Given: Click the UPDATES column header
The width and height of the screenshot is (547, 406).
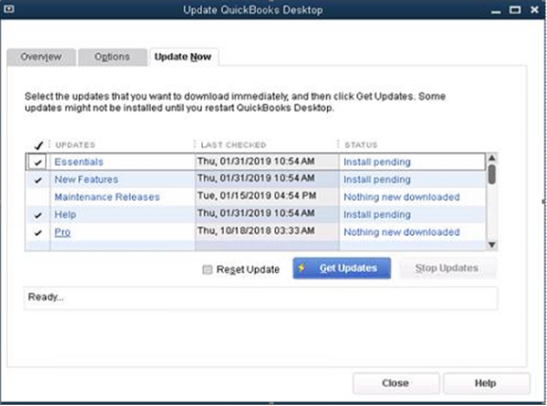Looking at the screenshot, I should (x=75, y=145).
